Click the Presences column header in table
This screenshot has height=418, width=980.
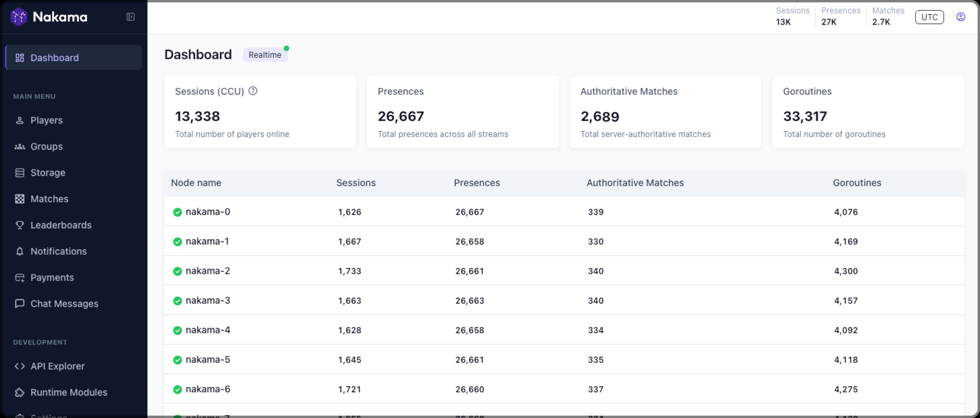coord(477,183)
